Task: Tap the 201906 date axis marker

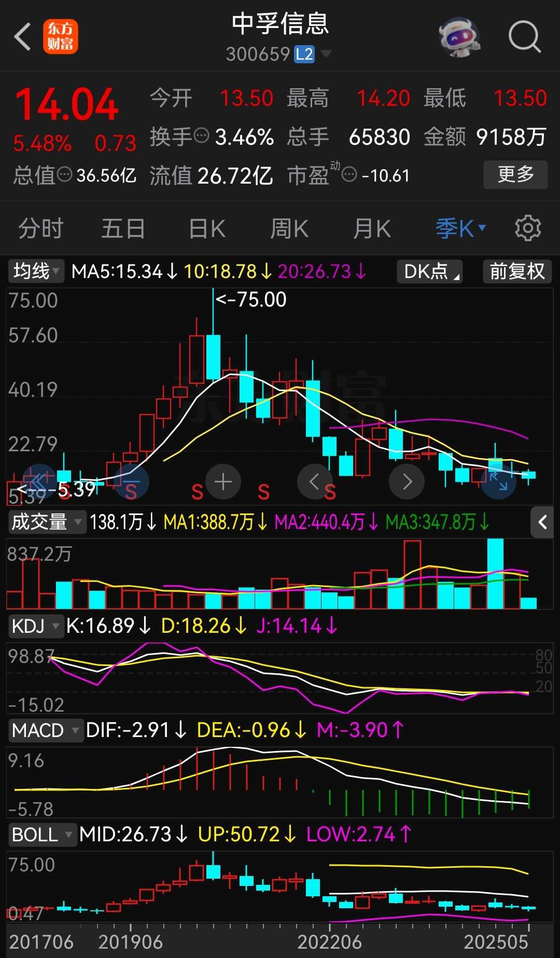Action: click(131, 942)
